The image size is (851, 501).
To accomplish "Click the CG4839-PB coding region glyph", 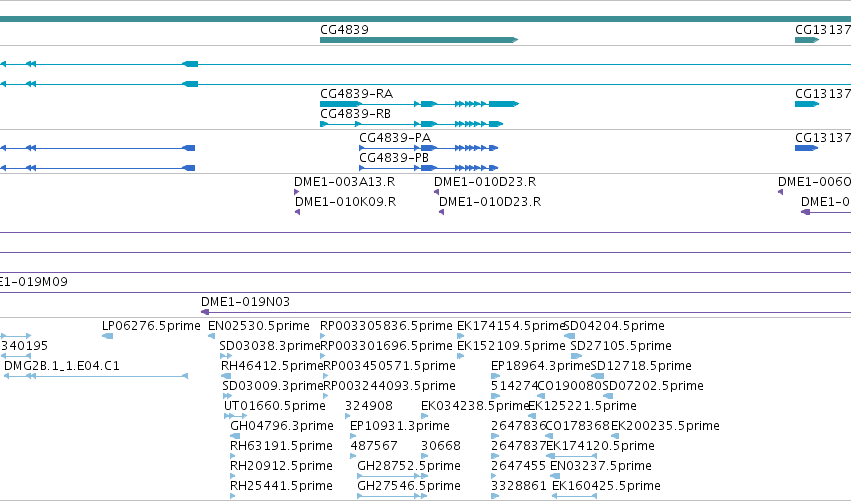I will click(429, 168).
